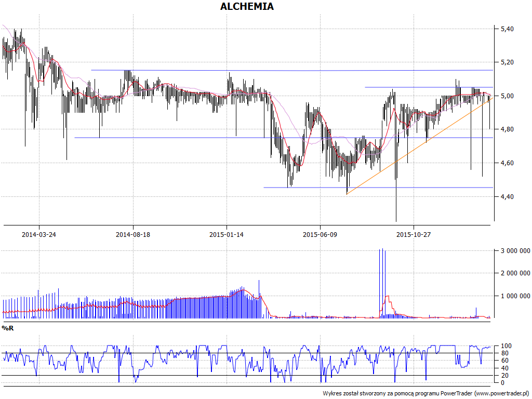Click the PowerTrader credit text at bottom

coord(426,394)
